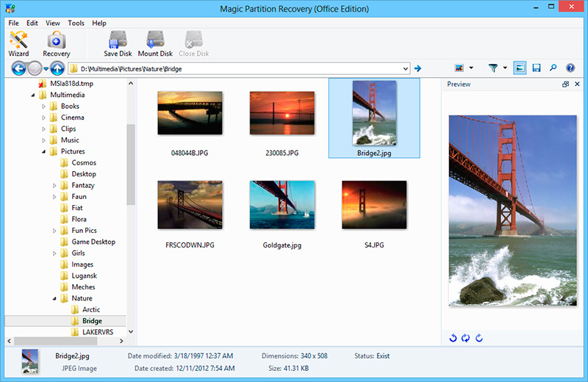Toggle the preview pane button
The image size is (588, 382).
click(520, 68)
